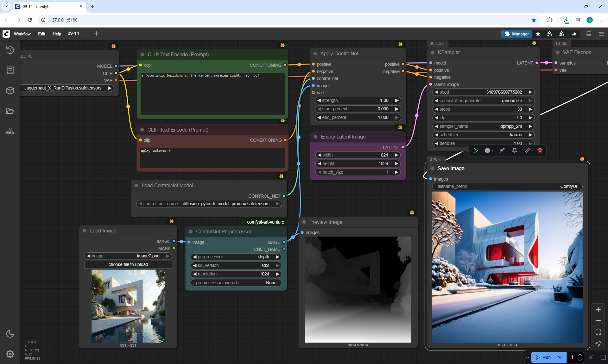The image size is (608, 364).
Task: Open the workflows folder sidebar icon
Action: 10,111
